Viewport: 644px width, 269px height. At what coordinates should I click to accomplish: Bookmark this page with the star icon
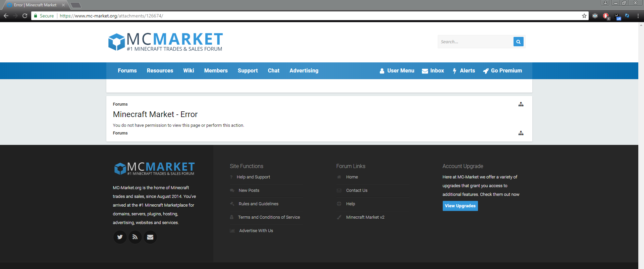(x=584, y=16)
